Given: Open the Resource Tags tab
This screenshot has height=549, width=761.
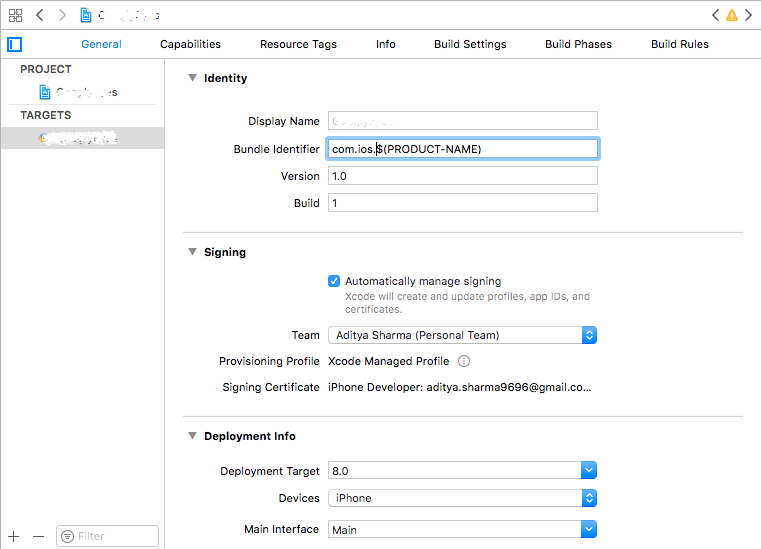Looking at the screenshot, I should pyautogui.click(x=298, y=44).
